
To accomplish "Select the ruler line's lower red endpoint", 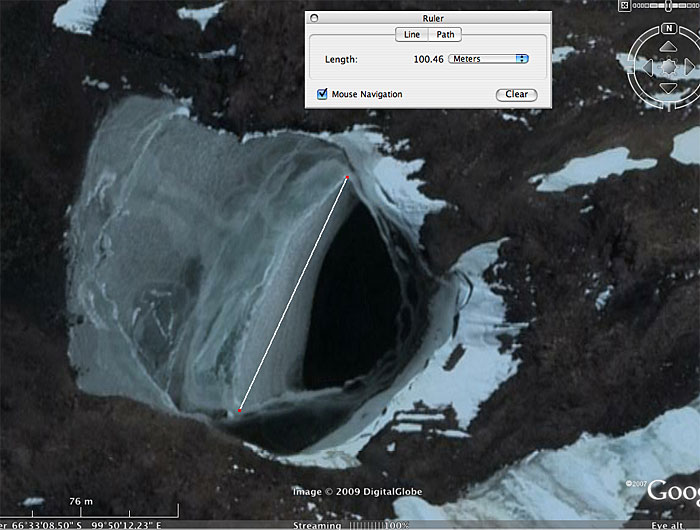I will 240,409.
